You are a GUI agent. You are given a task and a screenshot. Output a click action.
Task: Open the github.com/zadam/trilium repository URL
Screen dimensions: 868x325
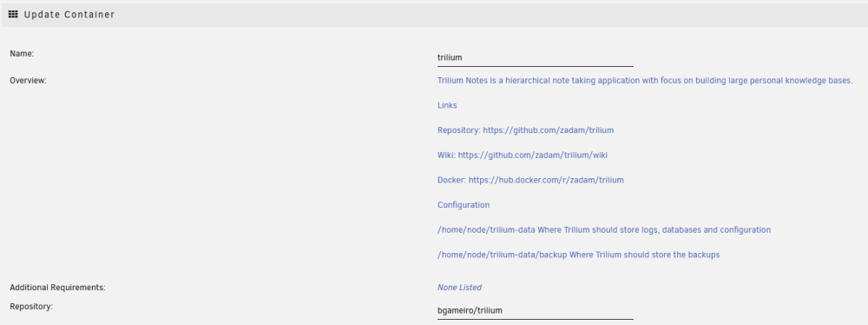(549, 129)
